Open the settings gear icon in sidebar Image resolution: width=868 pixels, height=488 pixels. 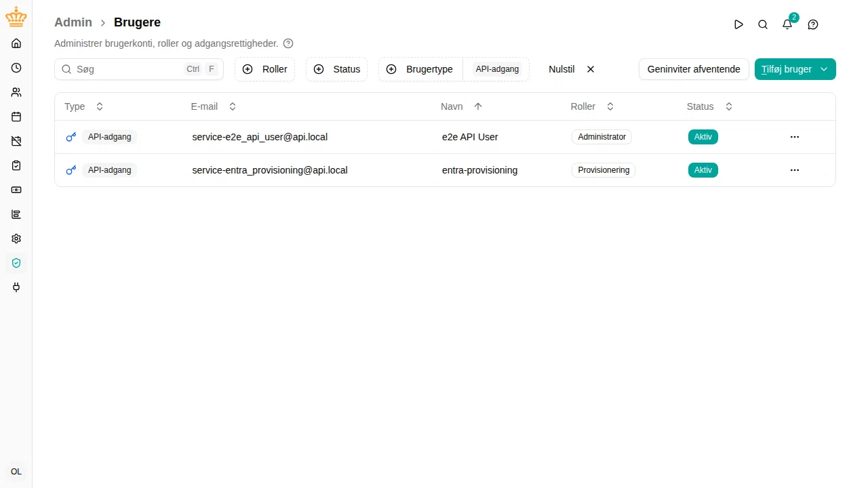pos(16,239)
